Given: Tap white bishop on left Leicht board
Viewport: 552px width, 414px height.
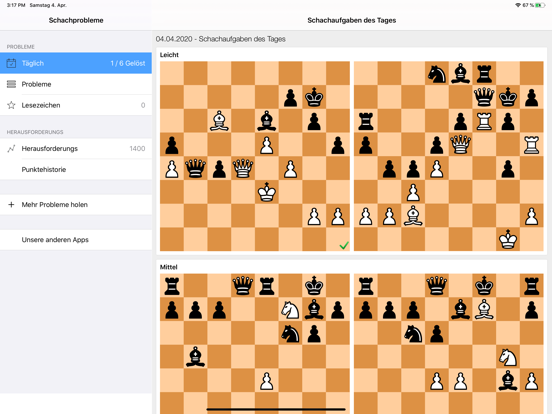Looking at the screenshot, I should point(219,121).
